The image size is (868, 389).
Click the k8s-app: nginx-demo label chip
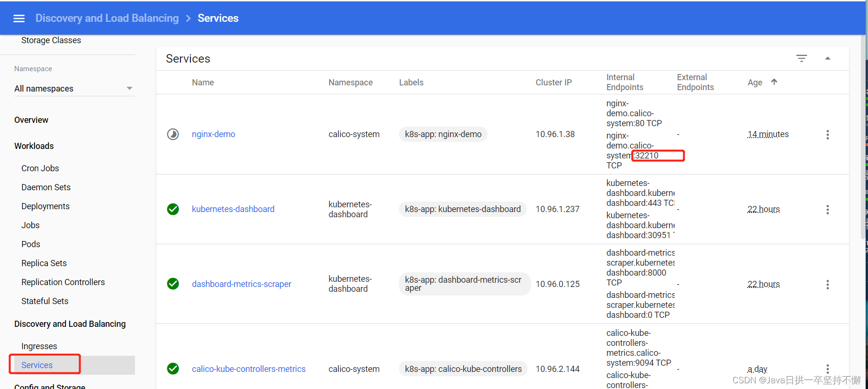[443, 134]
